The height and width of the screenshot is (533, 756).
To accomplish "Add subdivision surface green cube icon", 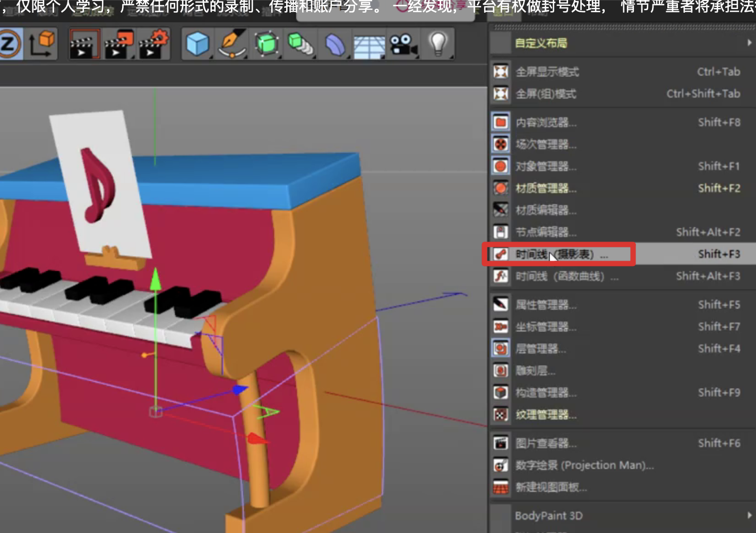I will coord(267,44).
